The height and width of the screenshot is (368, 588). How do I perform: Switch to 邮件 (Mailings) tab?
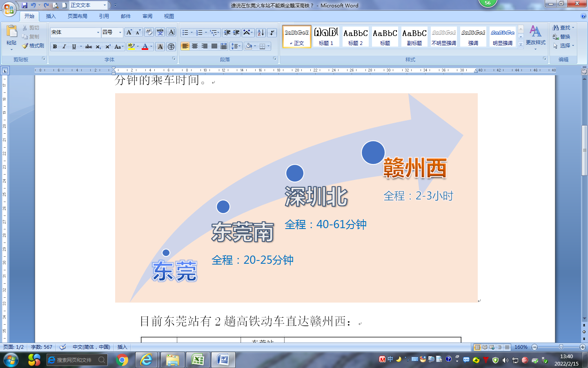coord(126,16)
